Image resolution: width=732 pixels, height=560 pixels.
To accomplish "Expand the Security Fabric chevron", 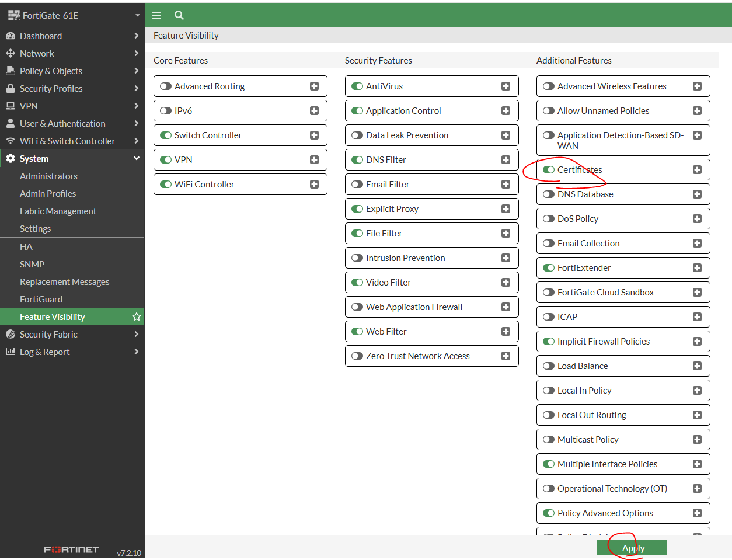I will 137,334.
